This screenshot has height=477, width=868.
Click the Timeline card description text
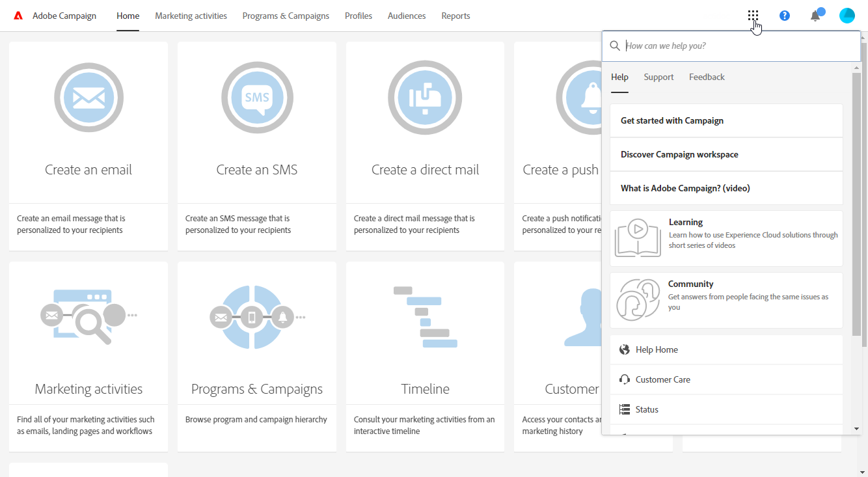click(x=424, y=426)
